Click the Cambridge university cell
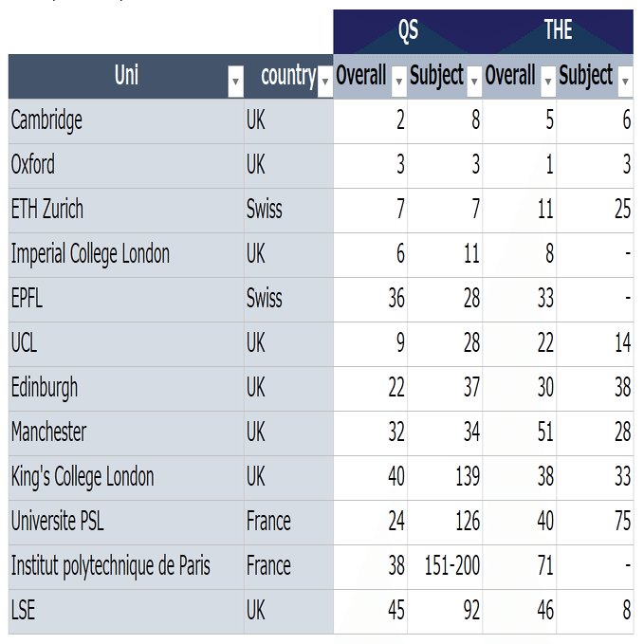Screen dimensions: 644x644 click(x=125, y=120)
